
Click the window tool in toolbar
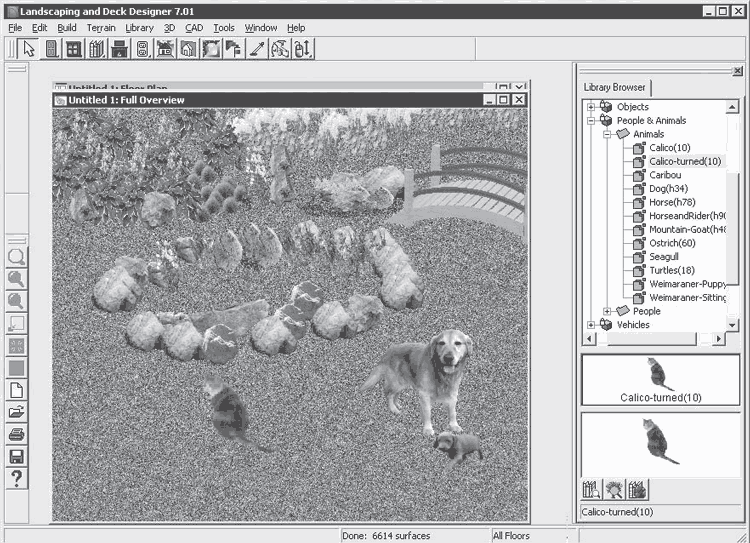click(73, 48)
